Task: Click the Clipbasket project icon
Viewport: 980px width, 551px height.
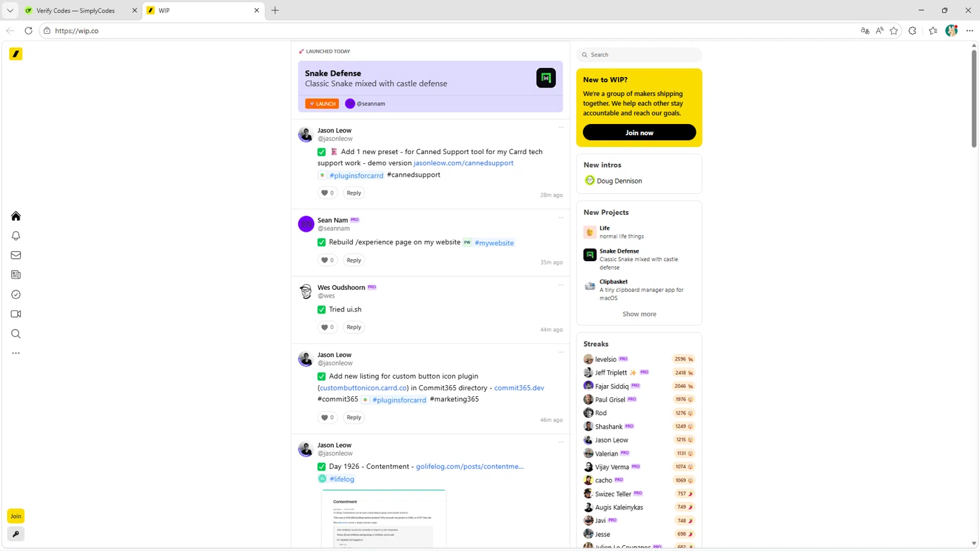Action: (590, 286)
